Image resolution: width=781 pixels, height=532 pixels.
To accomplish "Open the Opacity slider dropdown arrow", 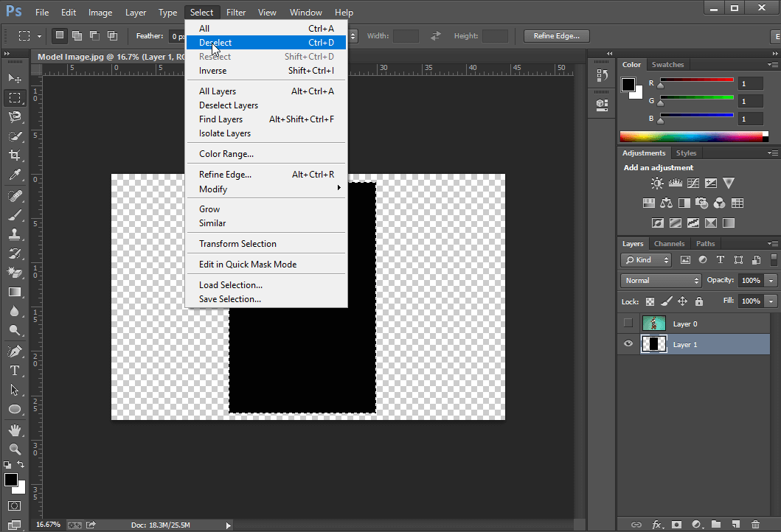I will pos(771,281).
